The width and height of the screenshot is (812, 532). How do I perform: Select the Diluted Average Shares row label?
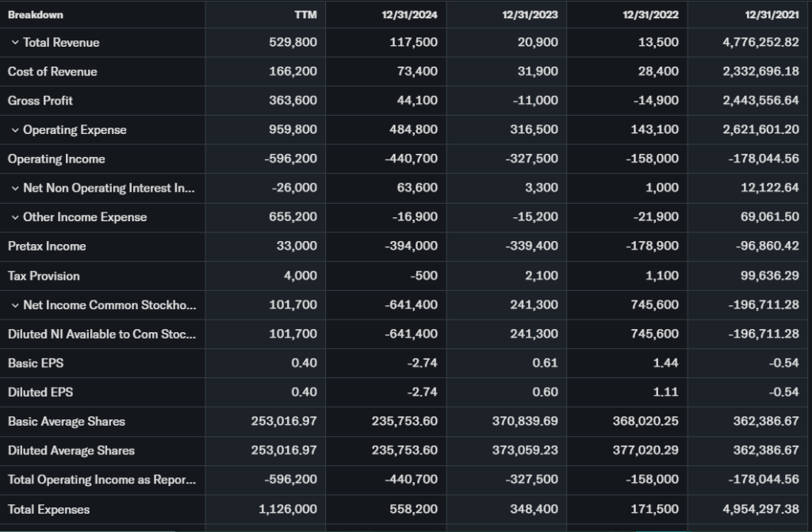(x=71, y=451)
